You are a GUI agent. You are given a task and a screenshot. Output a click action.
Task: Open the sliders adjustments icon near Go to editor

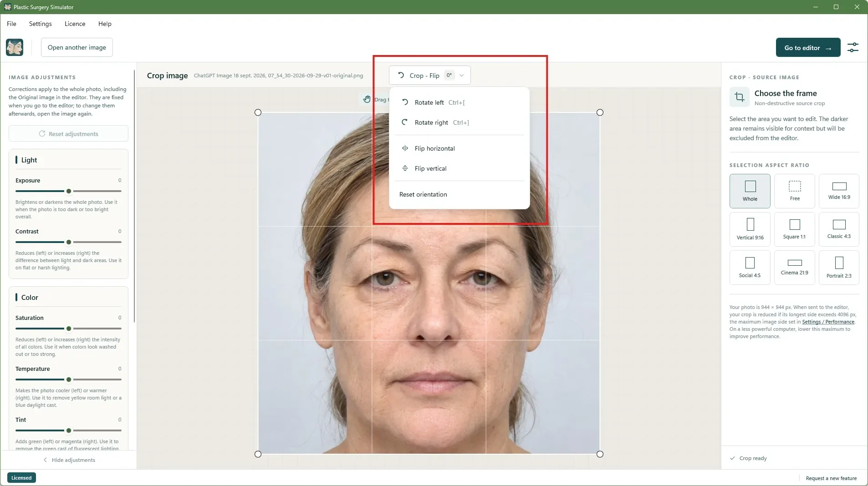click(x=853, y=47)
